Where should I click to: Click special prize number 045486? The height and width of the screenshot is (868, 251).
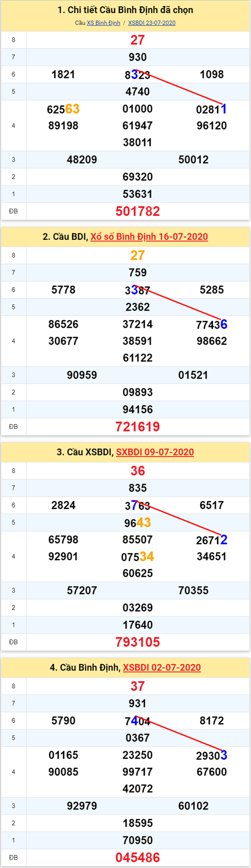pos(138,858)
